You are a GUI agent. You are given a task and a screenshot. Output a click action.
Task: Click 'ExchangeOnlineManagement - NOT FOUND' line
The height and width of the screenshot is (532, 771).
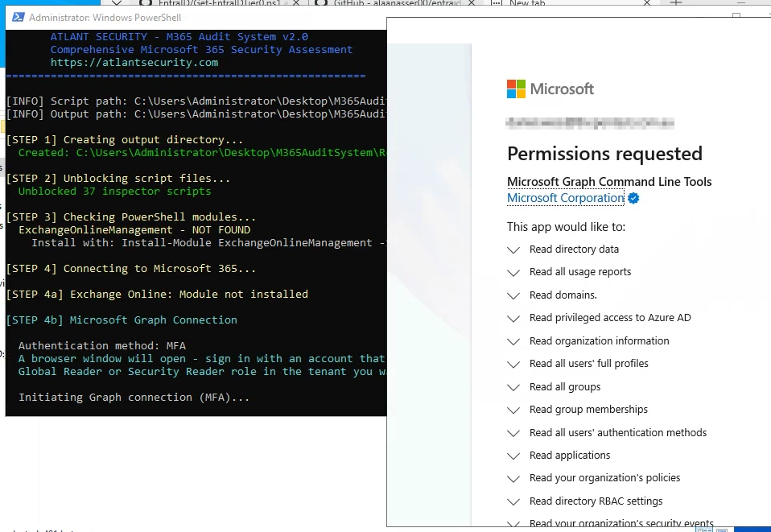click(x=134, y=229)
